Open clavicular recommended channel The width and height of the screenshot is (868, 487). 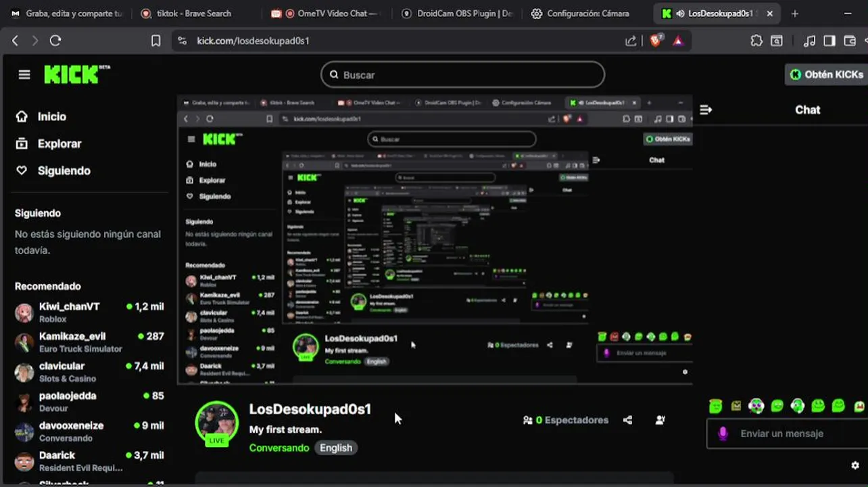[89, 371]
